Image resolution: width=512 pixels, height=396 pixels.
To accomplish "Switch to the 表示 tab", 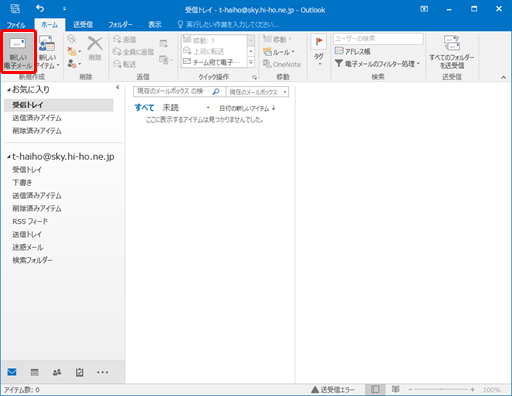I will pos(155,25).
